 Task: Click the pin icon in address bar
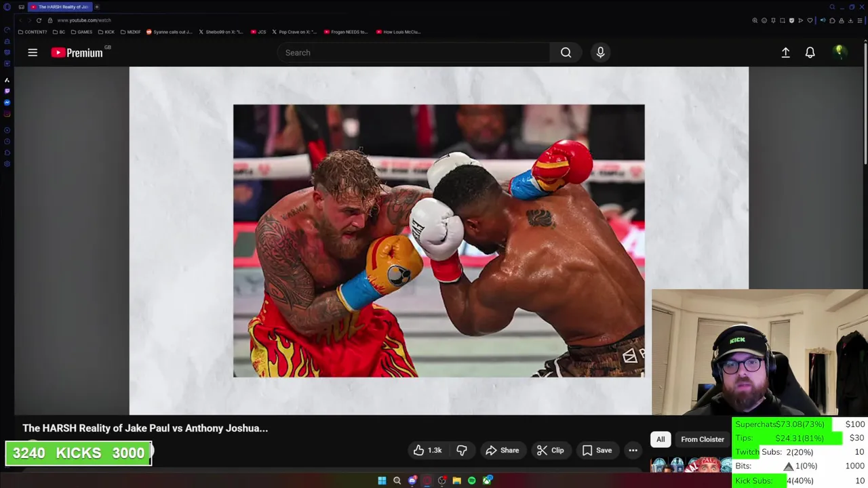pos(773,20)
